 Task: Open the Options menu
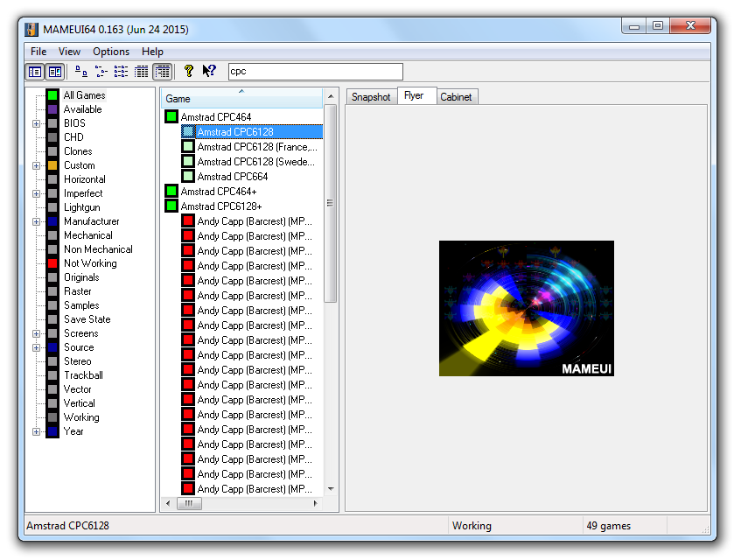tap(111, 52)
